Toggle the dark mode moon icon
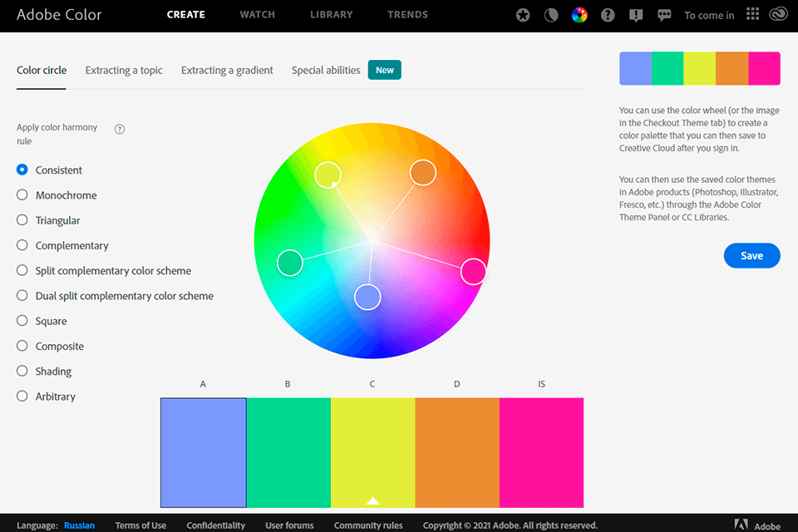798x532 pixels. [x=550, y=15]
